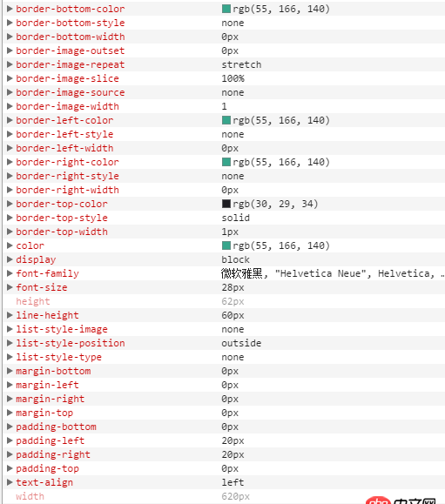Expand the padding-left property
Image resolution: width=445 pixels, height=504 pixels.
pyautogui.click(x=10, y=440)
